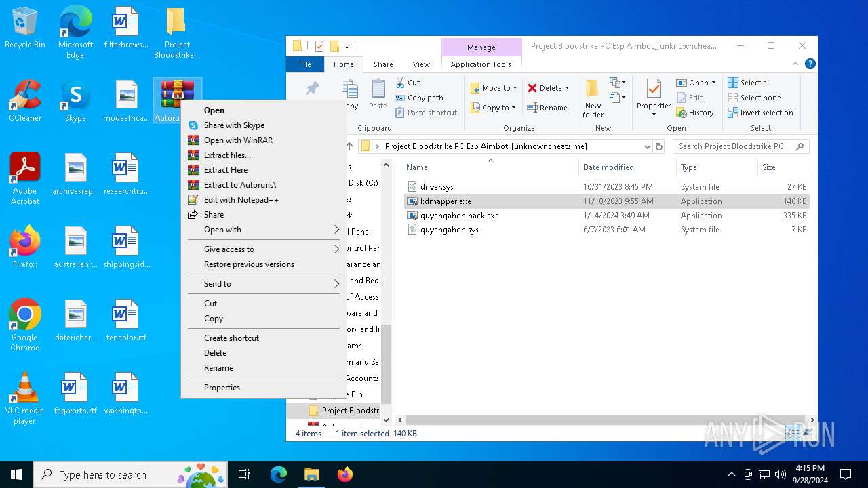Click the Paste button in ribbon
The width and height of the screenshot is (868, 488).
pos(378,94)
